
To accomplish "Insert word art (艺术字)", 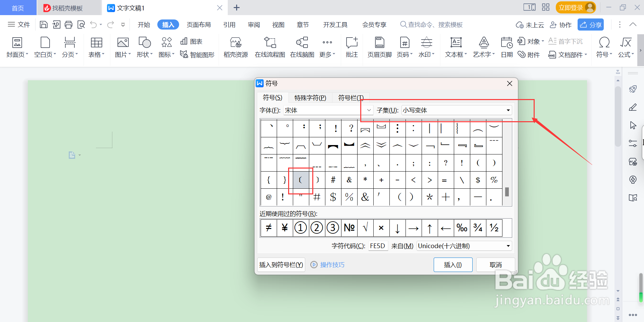I will pyautogui.click(x=484, y=47).
